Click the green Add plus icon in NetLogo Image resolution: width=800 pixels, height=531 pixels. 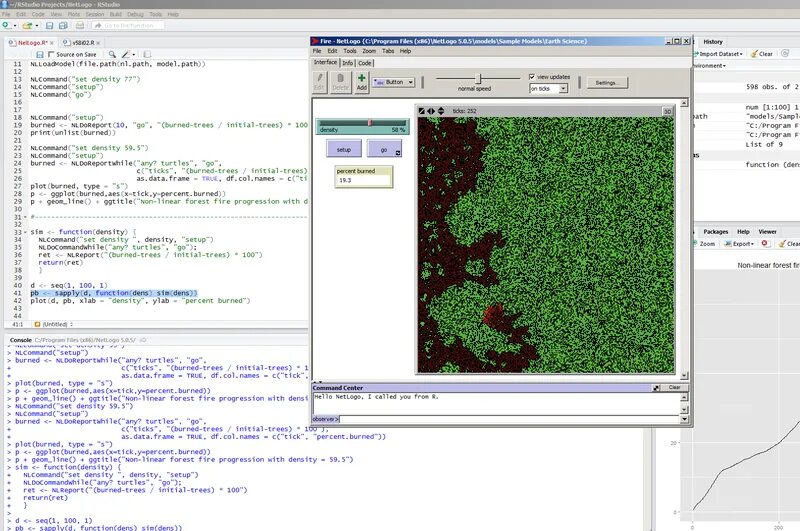point(361,82)
